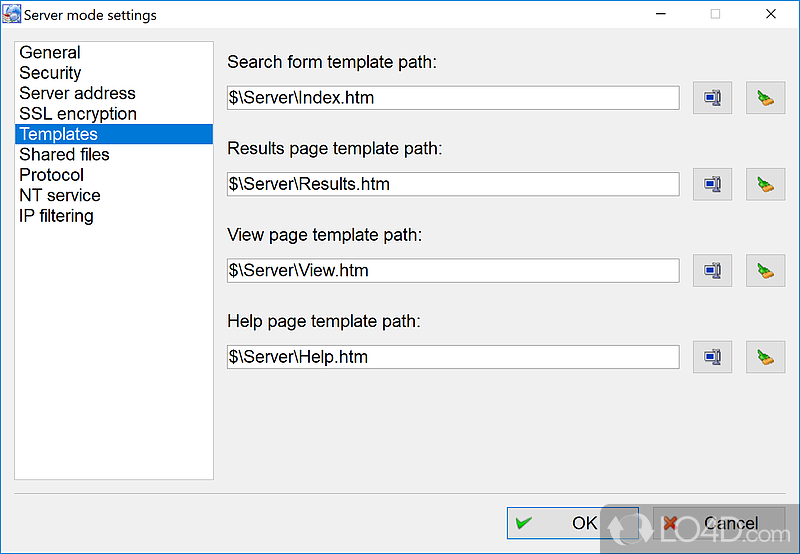
Task: Clear the Search form template path
Action: (765, 97)
